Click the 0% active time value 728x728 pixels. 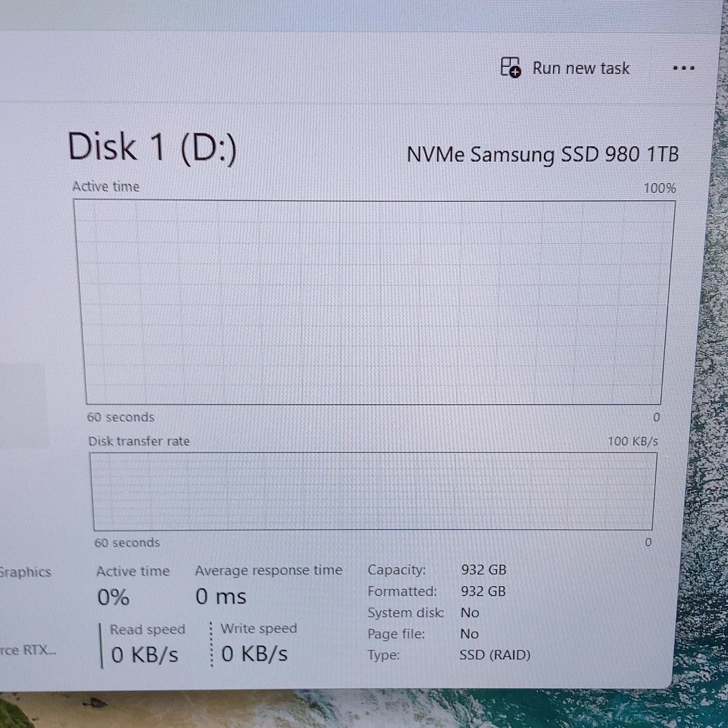(113, 598)
